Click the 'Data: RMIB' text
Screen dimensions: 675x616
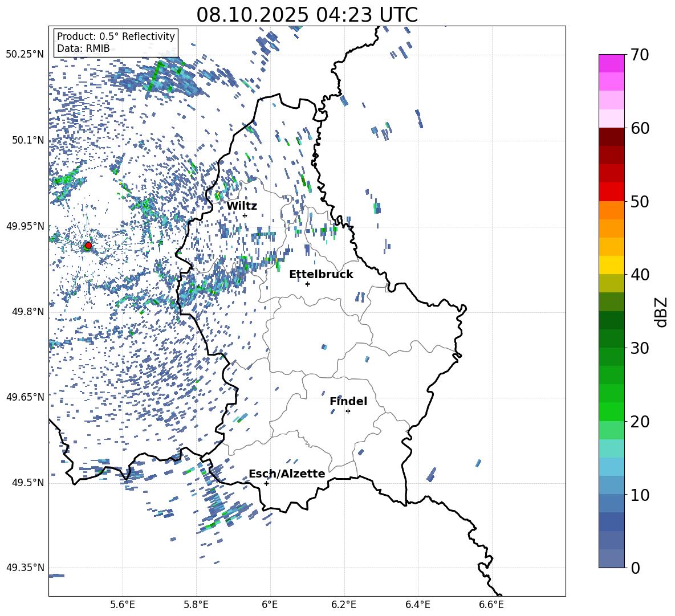[83, 48]
